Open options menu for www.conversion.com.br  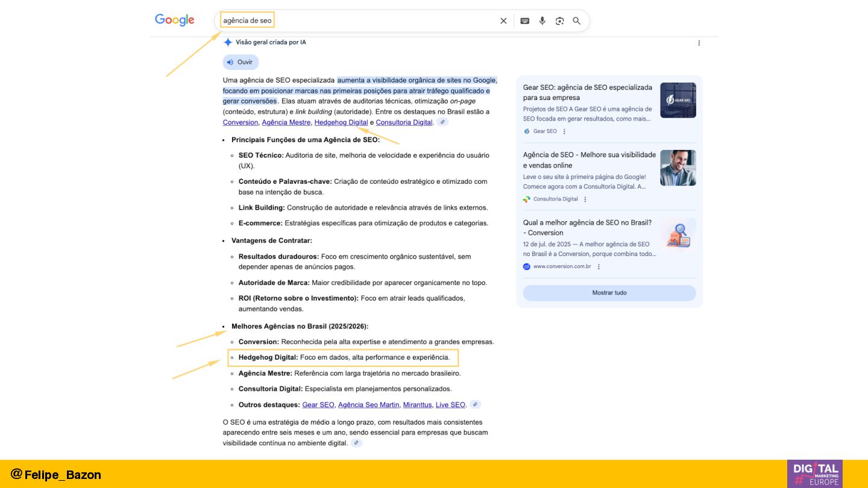599,266
